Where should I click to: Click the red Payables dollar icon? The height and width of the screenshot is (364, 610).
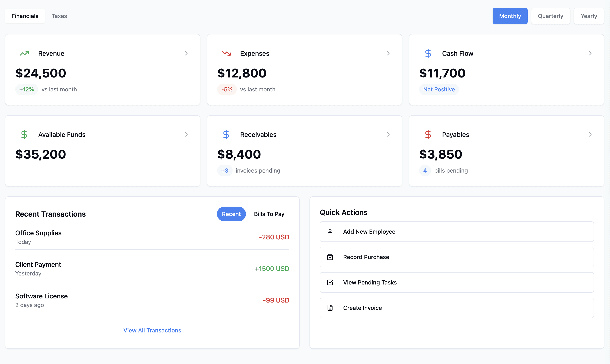pos(428,134)
